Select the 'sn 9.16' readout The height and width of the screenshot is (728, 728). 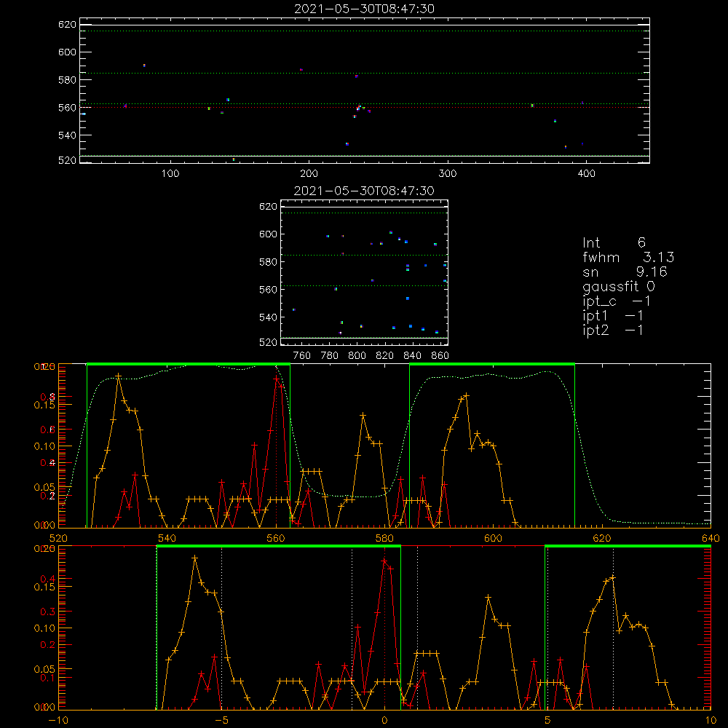[625, 272]
